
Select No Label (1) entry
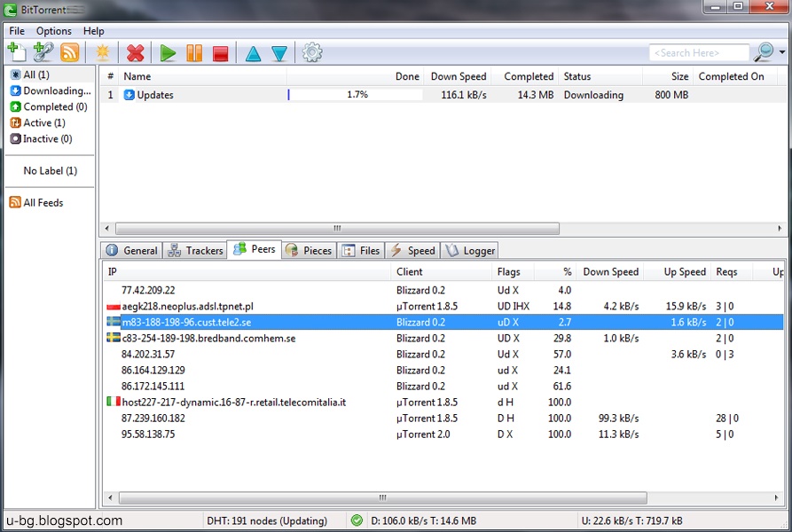(x=50, y=170)
